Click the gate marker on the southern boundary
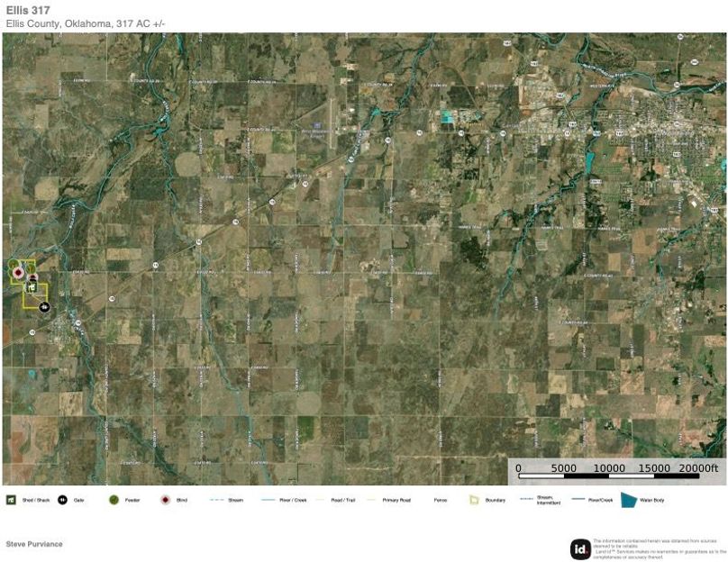This screenshot has width=728, height=562. [44, 307]
